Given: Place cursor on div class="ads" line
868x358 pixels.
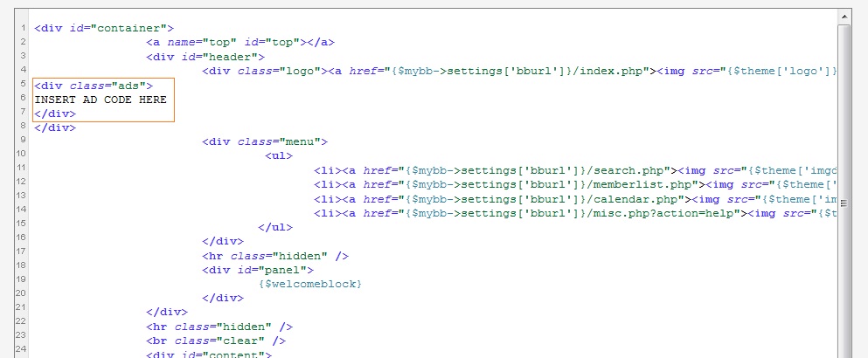Looking at the screenshot, I should coord(93,86).
